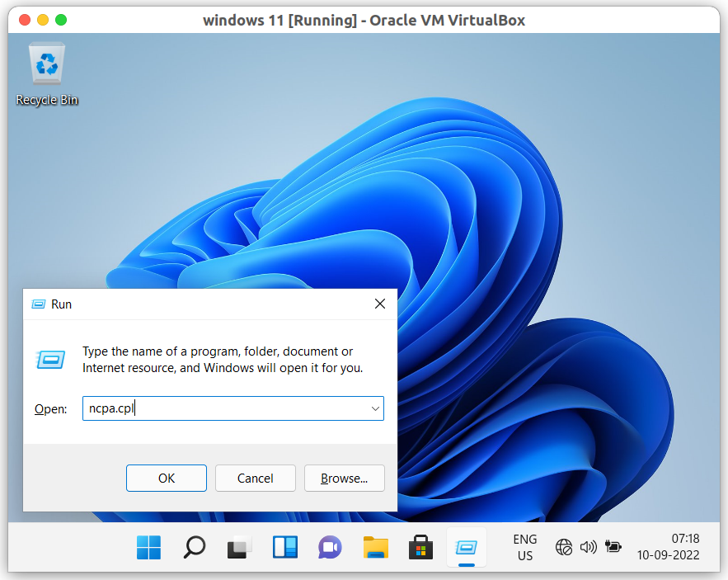728x580 pixels.
Task: Launch the Chat app from taskbar
Action: click(331, 547)
